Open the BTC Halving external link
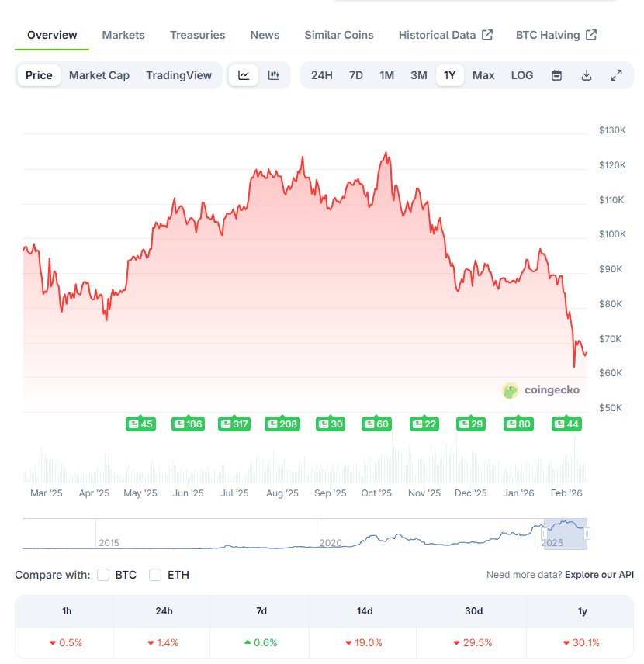644x664 pixels. coord(556,35)
